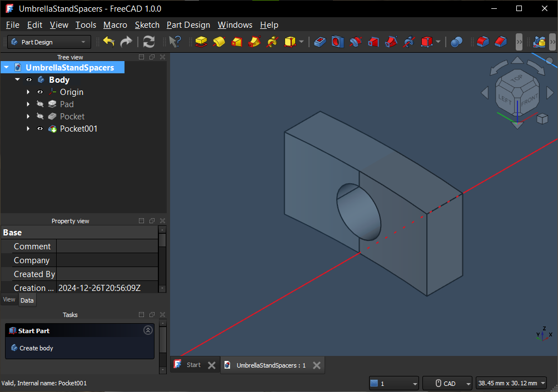This screenshot has width=558, height=392.
Task: Open the Edit menu
Action: (34, 25)
